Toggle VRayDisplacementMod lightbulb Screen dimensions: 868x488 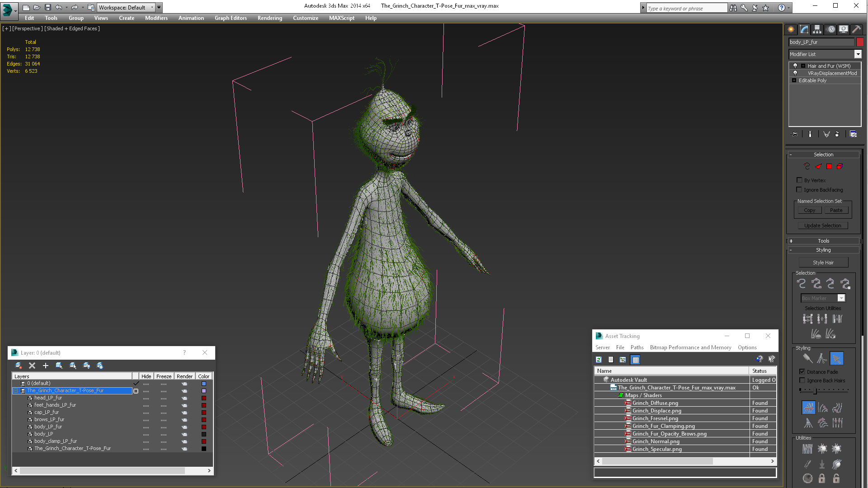(795, 73)
